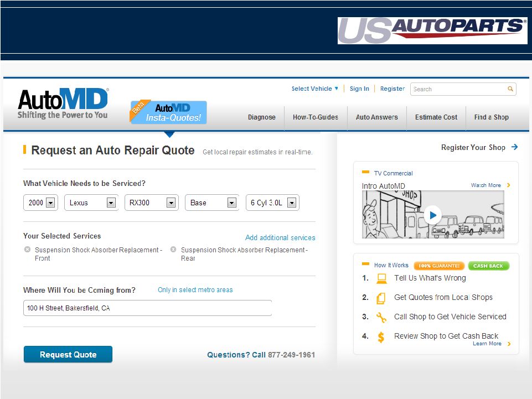This screenshot has height=399, width=532.
Task: Click the Add additional services link
Action: (280, 238)
